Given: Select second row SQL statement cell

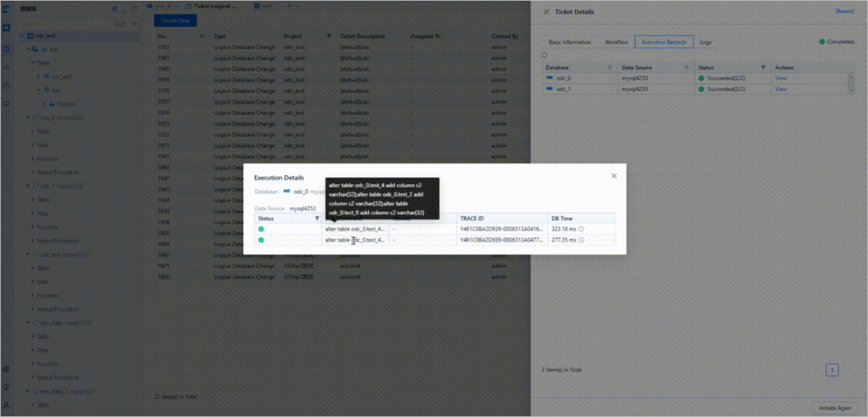Looking at the screenshot, I should point(355,240).
